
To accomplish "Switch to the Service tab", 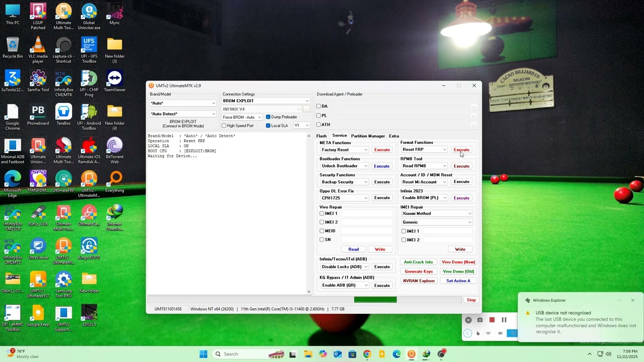I will (x=340, y=136).
